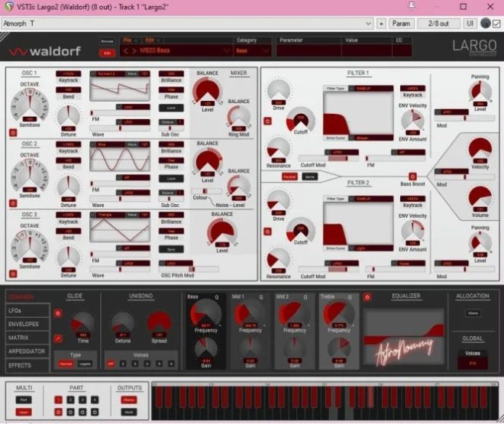Click the Glide Time knob
Viewport: 504px width, 424px height.
pos(83,323)
